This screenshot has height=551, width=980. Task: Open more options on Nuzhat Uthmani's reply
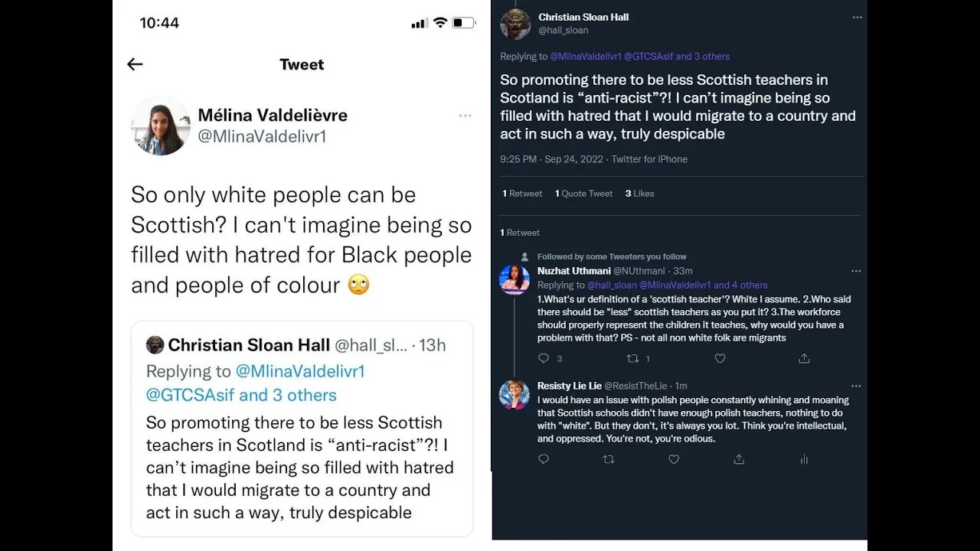click(x=856, y=271)
